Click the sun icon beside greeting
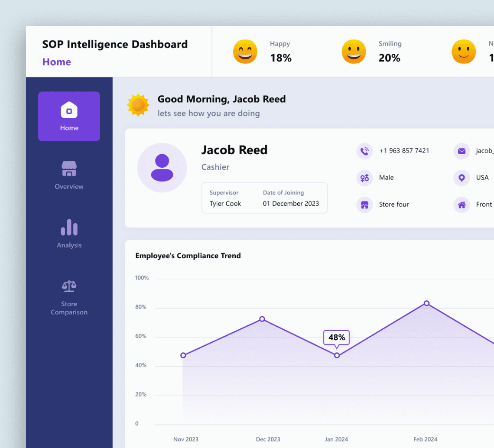Image resolution: width=494 pixels, height=448 pixels. [x=138, y=105]
